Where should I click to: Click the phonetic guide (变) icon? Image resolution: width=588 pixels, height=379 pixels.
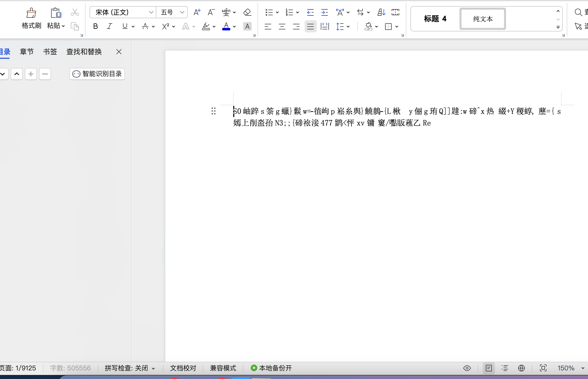click(226, 12)
